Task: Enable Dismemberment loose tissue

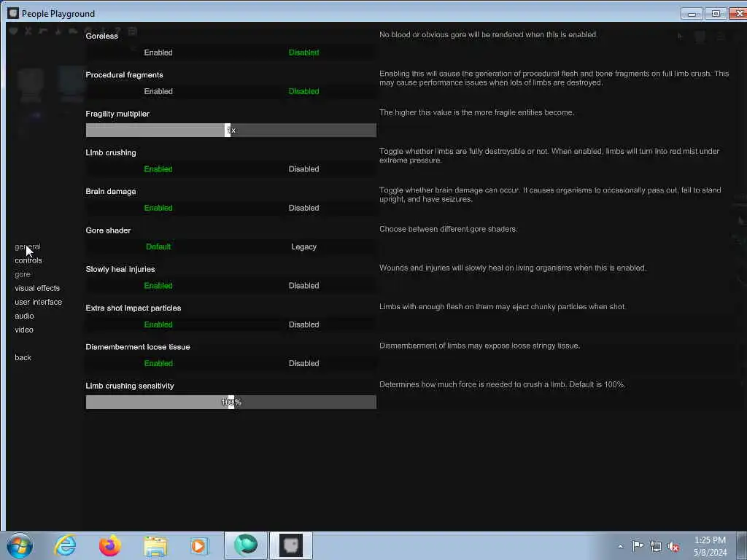Action: click(158, 363)
